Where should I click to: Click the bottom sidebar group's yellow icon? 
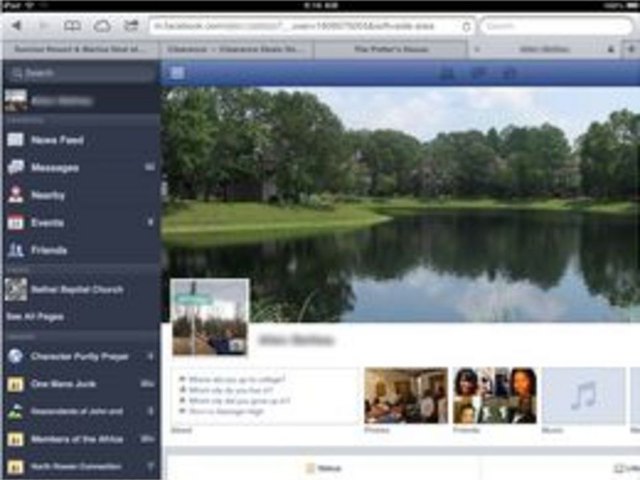click(x=16, y=467)
